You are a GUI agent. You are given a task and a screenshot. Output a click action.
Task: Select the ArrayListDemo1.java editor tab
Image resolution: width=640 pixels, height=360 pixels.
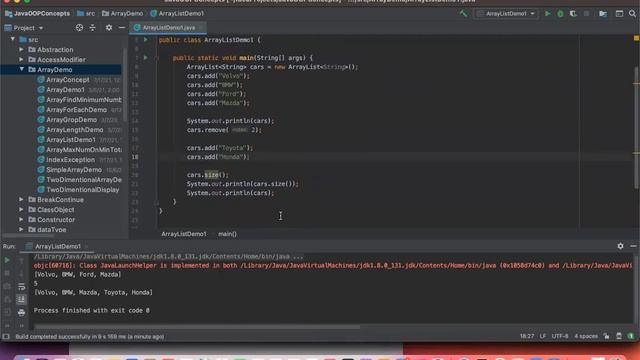pos(168,28)
